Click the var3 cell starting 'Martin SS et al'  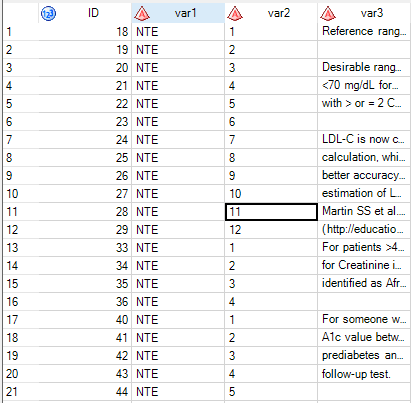tap(364, 212)
